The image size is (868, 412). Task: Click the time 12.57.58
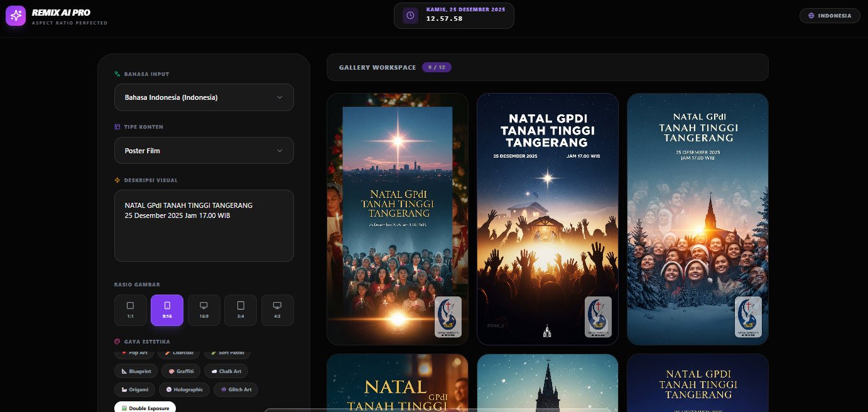[x=444, y=19]
